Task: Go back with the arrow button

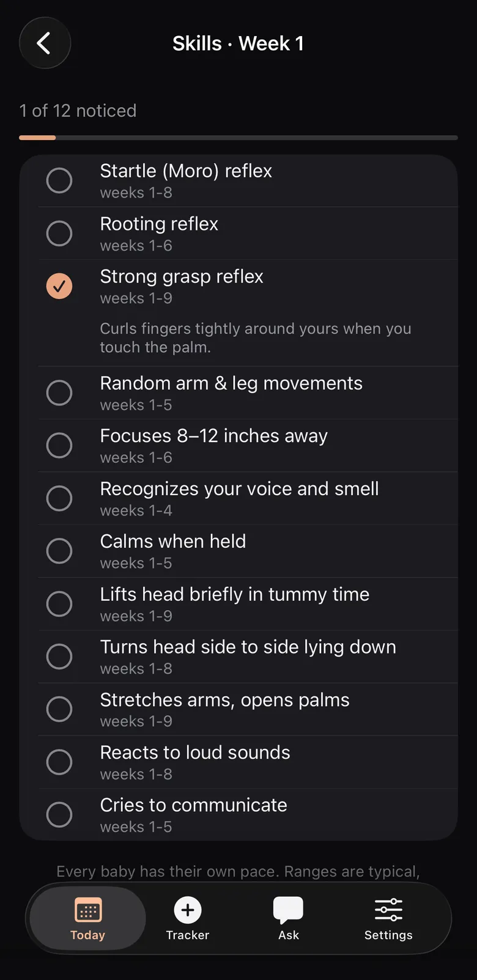Action: pyautogui.click(x=45, y=43)
